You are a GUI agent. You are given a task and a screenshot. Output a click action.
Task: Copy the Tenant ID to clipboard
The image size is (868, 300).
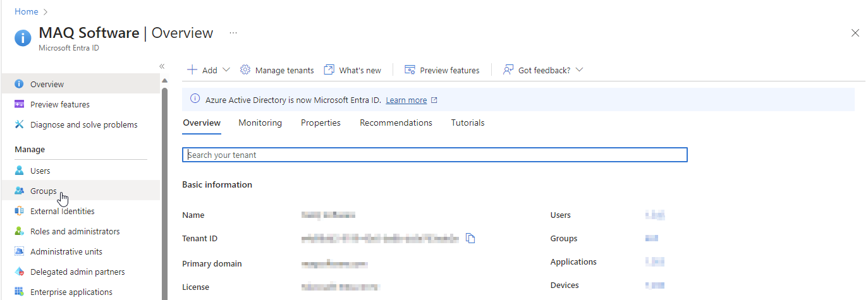[x=470, y=238]
